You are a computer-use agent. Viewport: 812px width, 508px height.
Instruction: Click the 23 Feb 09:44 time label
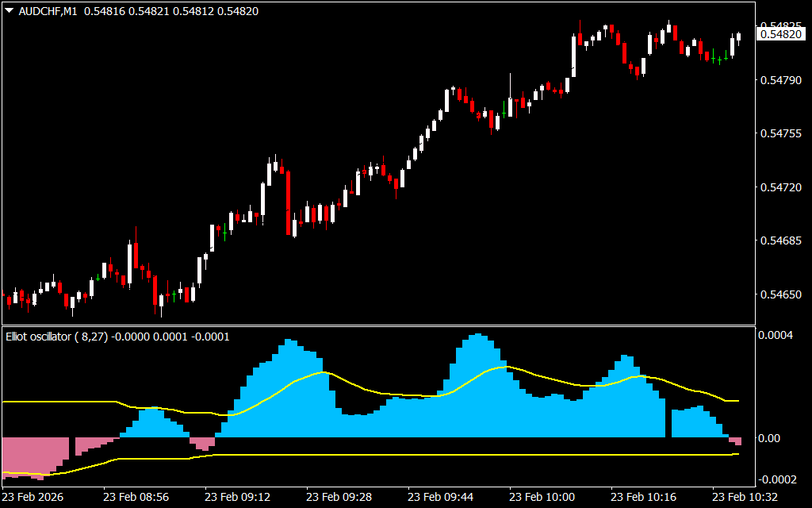pyautogui.click(x=440, y=497)
